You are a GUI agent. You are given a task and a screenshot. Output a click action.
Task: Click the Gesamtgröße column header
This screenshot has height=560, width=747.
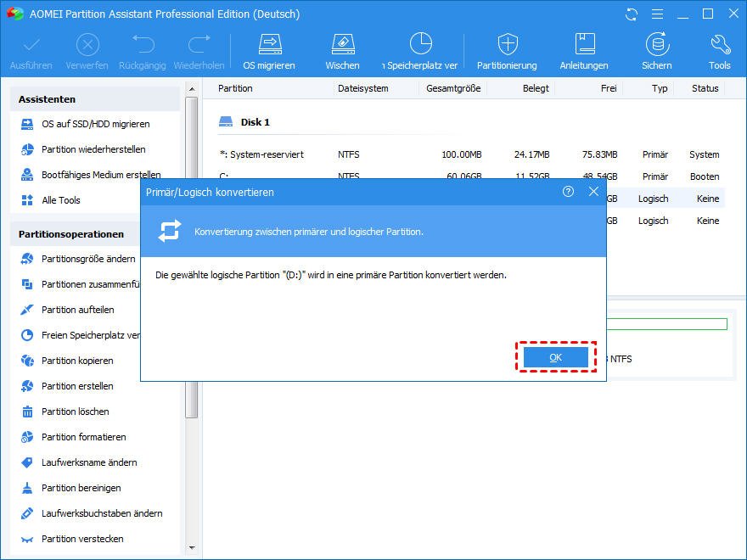(453, 88)
